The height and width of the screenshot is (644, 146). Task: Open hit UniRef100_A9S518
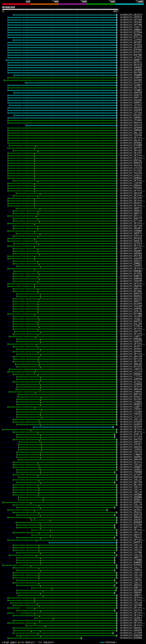131,17
